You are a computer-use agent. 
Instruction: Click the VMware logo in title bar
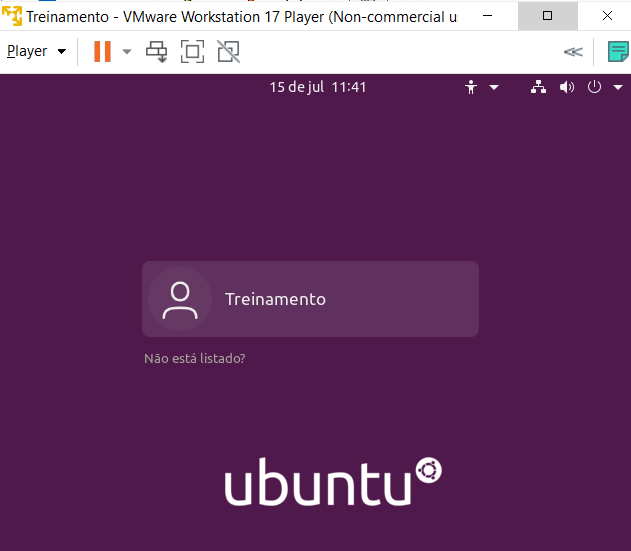(x=12, y=16)
